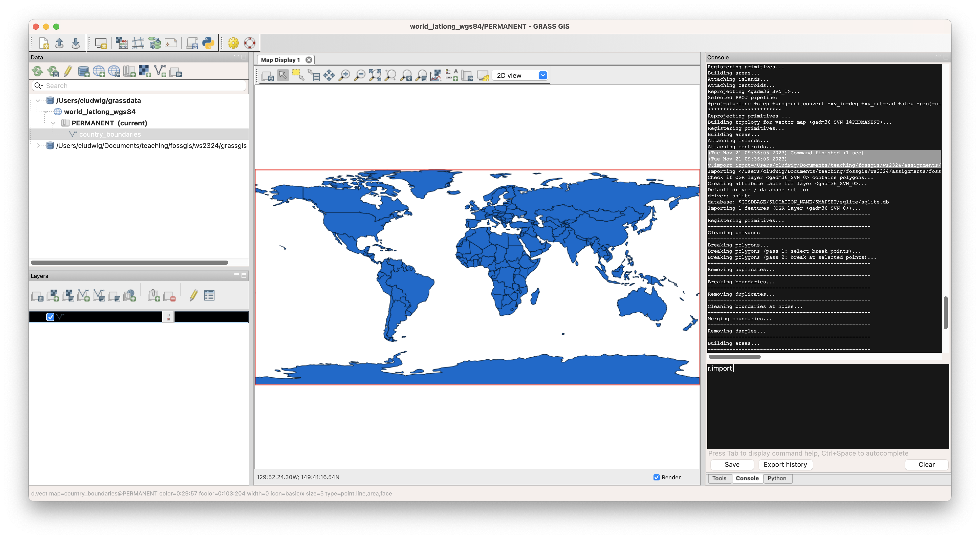Expand the fossgis/ws2324/grassgis database node
Viewport: 980px width, 539px height.
click(x=38, y=145)
